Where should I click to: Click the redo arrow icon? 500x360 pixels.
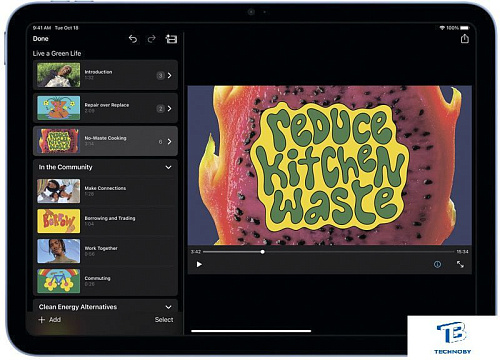(151, 39)
